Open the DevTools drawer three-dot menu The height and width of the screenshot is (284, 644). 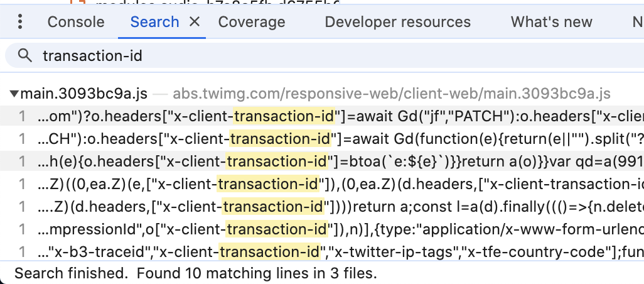tap(21, 22)
